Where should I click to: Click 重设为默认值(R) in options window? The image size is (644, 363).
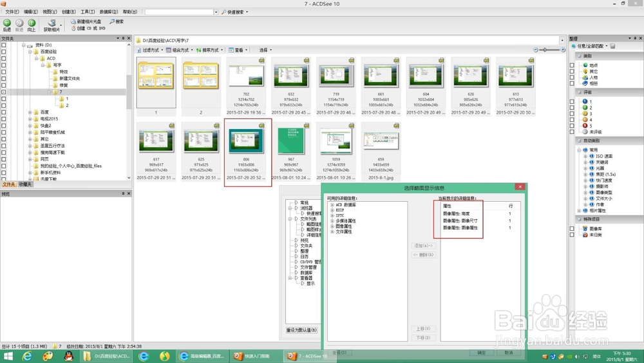[x=302, y=330]
